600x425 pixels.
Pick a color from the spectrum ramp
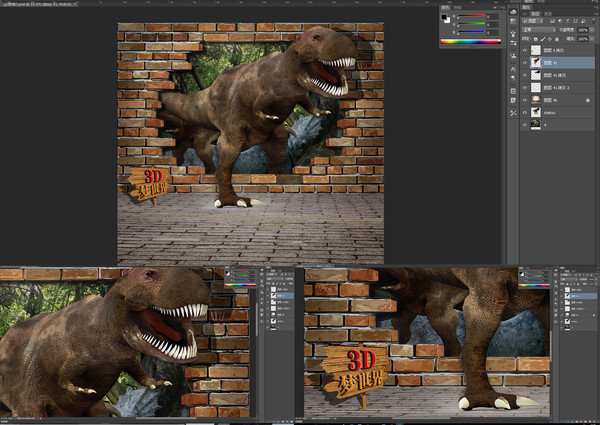(471, 42)
